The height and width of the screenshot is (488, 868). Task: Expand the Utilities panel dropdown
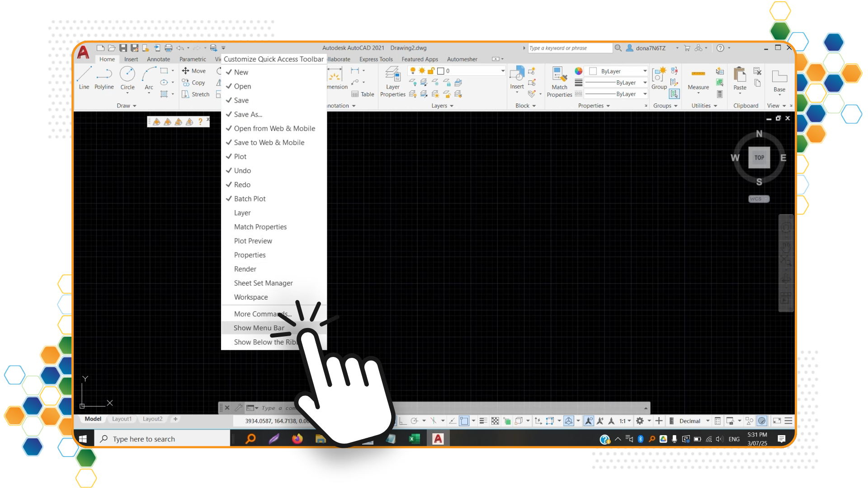coord(704,106)
